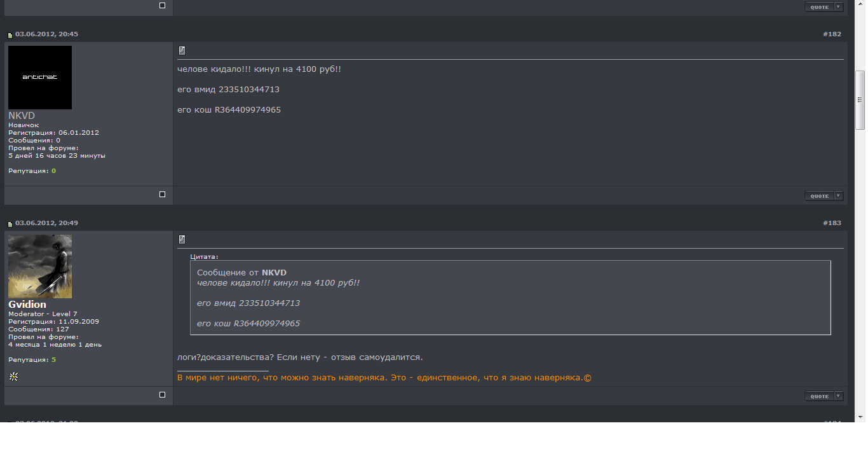Toggle the small square under Gvidion's profile
This screenshot has width=868, height=463.
162,395
